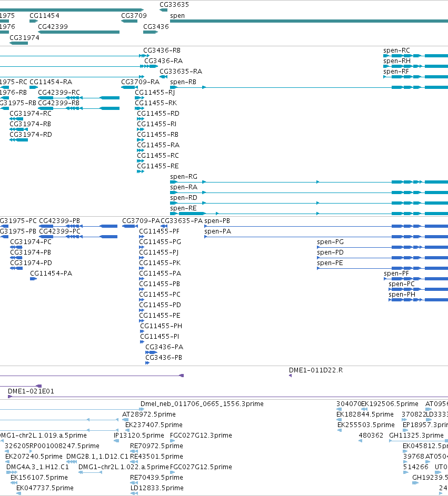
Task: Select the spen-RE transcript label
Action: 183,208
